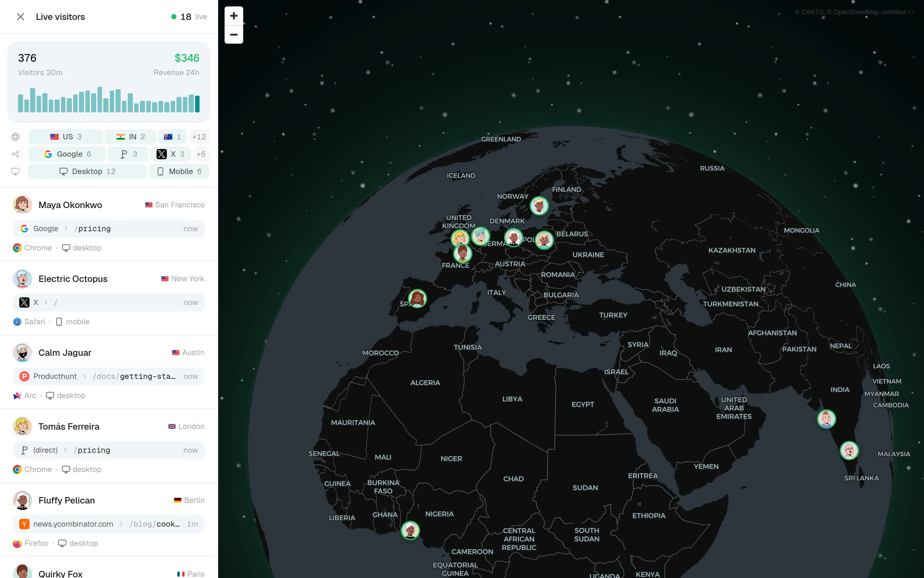Open Calm Jaguar visitor row

click(x=109, y=372)
